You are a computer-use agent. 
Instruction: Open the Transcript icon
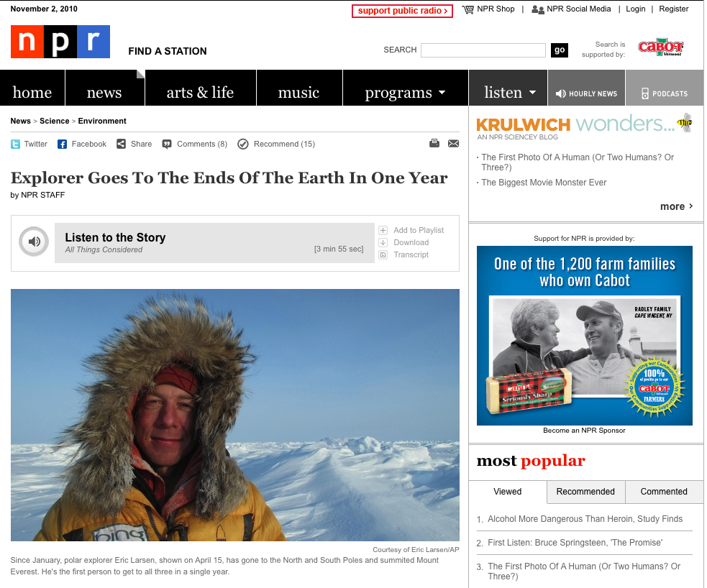click(383, 254)
